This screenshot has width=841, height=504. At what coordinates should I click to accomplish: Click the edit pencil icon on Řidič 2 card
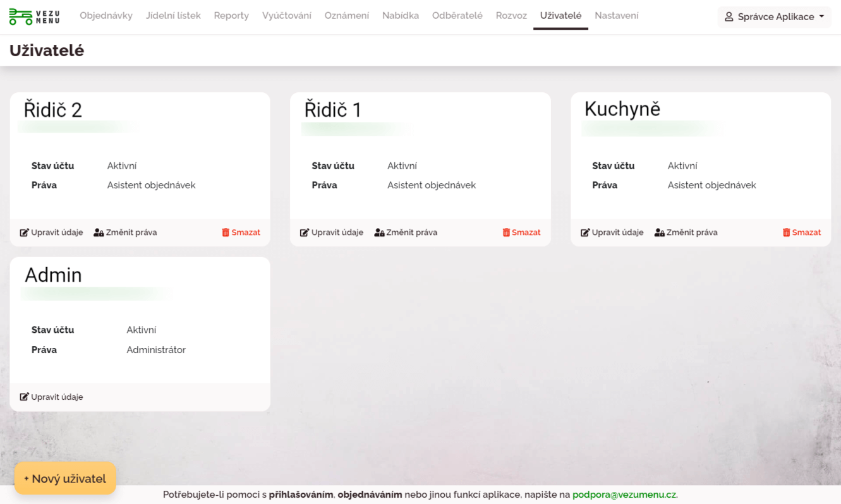click(x=23, y=232)
